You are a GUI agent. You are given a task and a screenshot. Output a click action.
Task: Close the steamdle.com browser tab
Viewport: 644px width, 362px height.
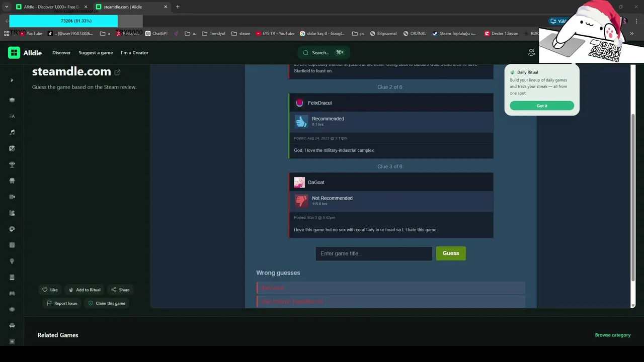[x=166, y=7]
